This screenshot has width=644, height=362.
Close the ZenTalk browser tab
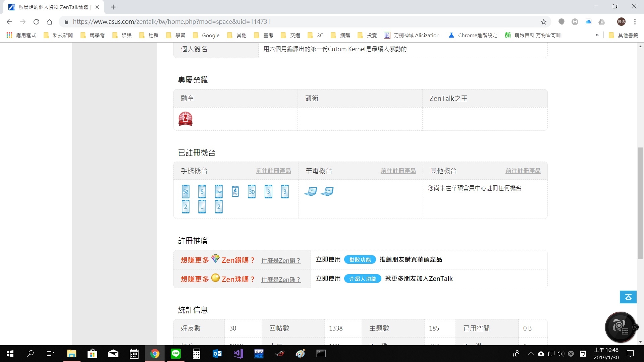tap(97, 7)
